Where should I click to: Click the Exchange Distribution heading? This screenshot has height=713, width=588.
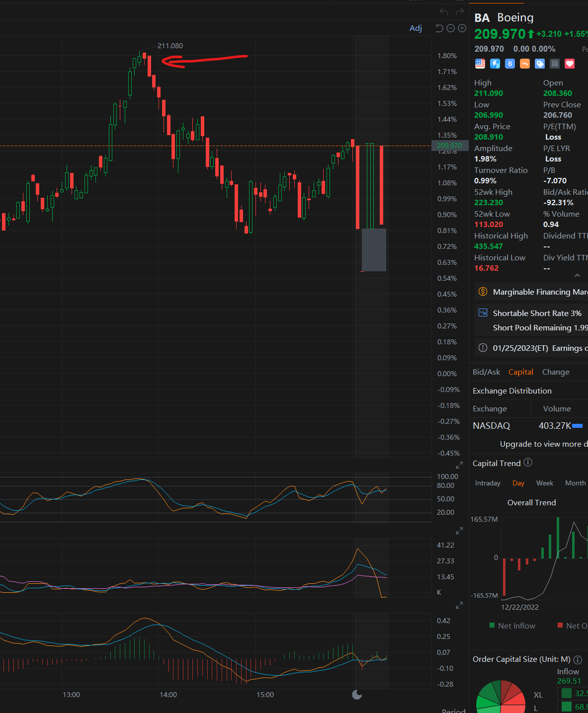click(512, 391)
